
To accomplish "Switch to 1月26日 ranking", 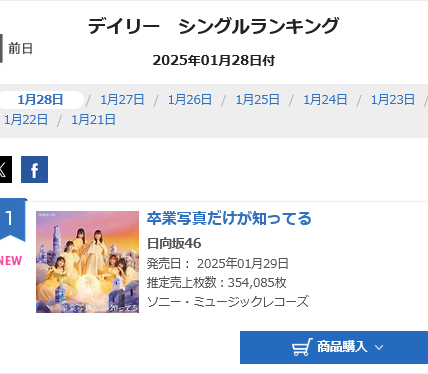I will (190, 100).
